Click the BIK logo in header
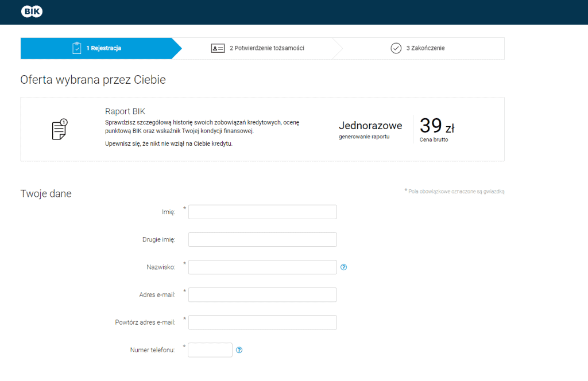588x381 pixels. coord(32,11)
